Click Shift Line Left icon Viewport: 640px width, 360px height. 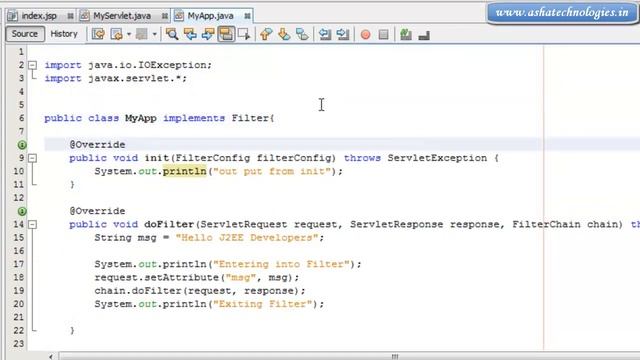[325, 34]
